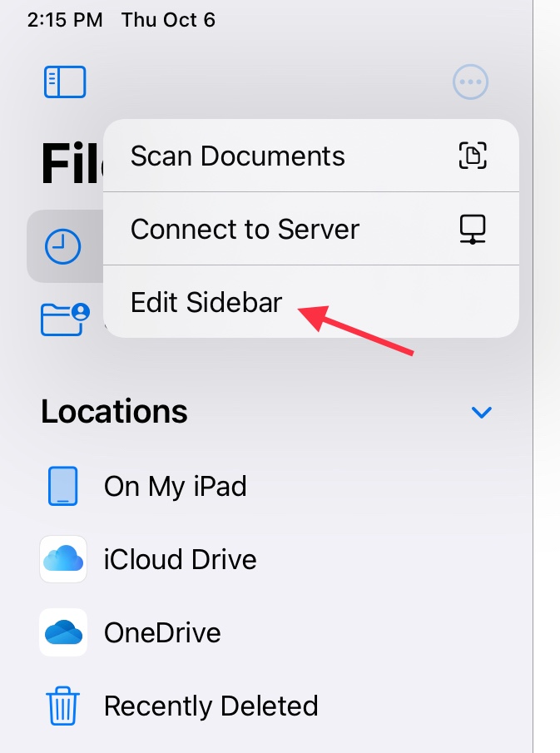
Task: Open the Shared folder icon
Action: coord(65,320)
